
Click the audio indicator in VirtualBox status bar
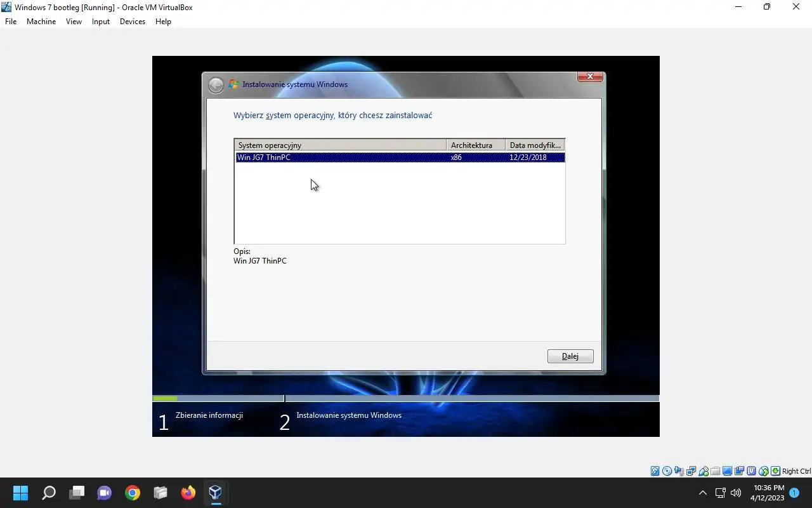(x=679, y=471)
